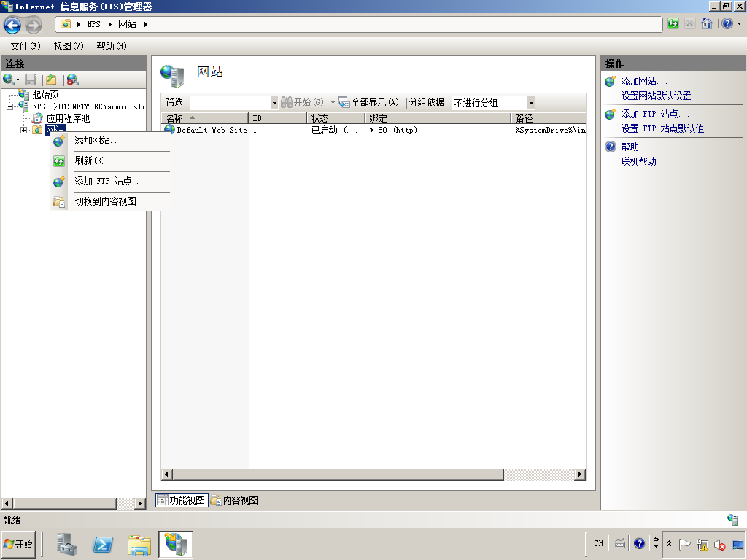Click the status bar server connection icon
The height and width of the screenshot is (560, 747).
click(732, 520)
